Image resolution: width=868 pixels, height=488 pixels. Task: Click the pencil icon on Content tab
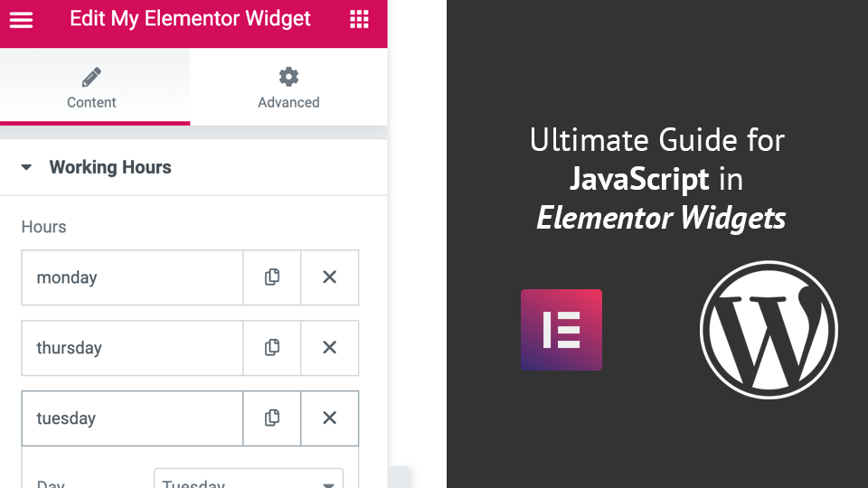click(x=91, y=77)
